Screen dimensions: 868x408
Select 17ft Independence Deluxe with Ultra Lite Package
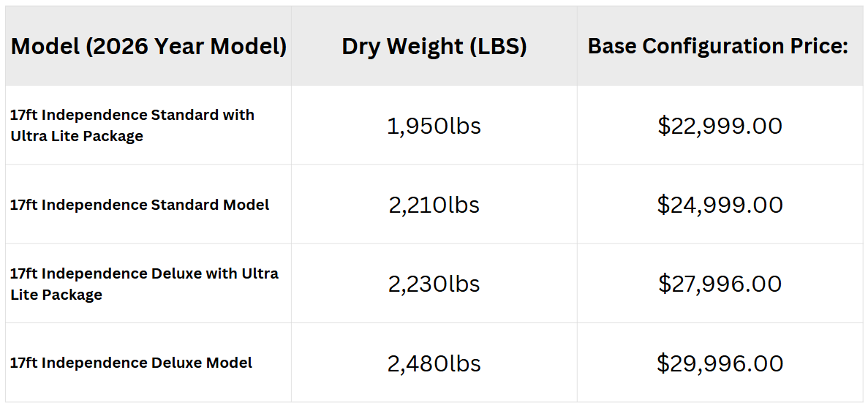[144, 284]
